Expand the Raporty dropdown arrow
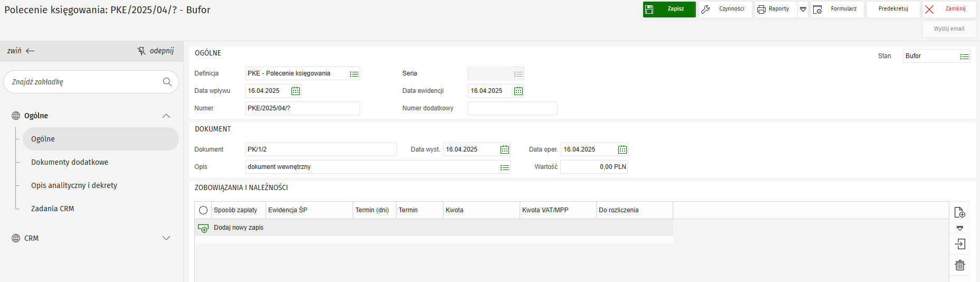980x282 pixels. 803,10
